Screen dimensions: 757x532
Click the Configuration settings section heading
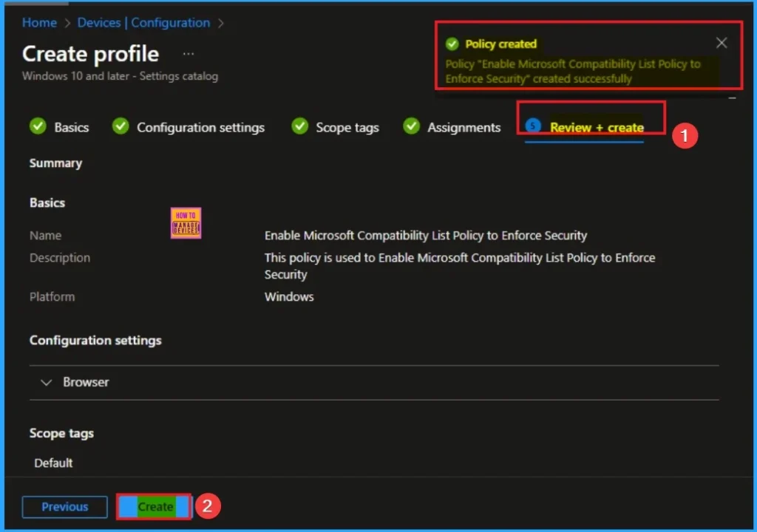[x=95, y=341]
